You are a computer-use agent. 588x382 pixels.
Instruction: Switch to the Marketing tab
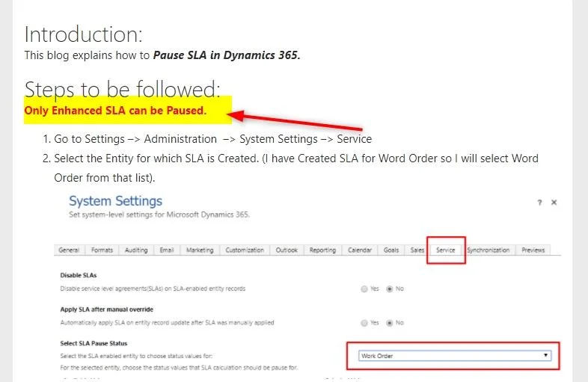[200, 250]
